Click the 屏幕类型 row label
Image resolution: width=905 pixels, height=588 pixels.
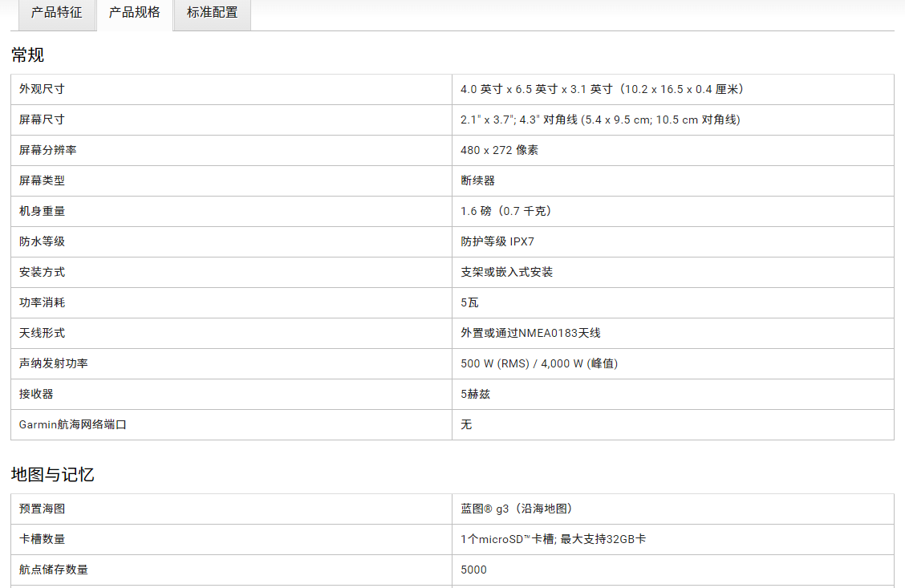point(42,180)
